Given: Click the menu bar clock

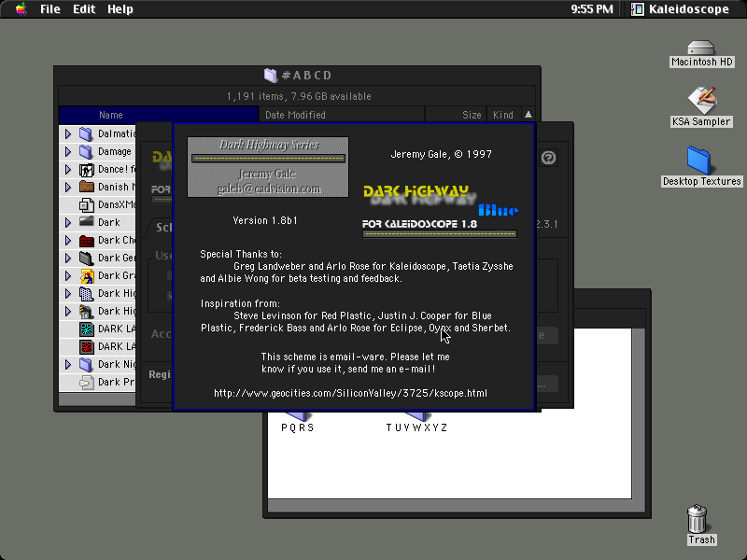Looking at the screenshot, I should point(592,9).
